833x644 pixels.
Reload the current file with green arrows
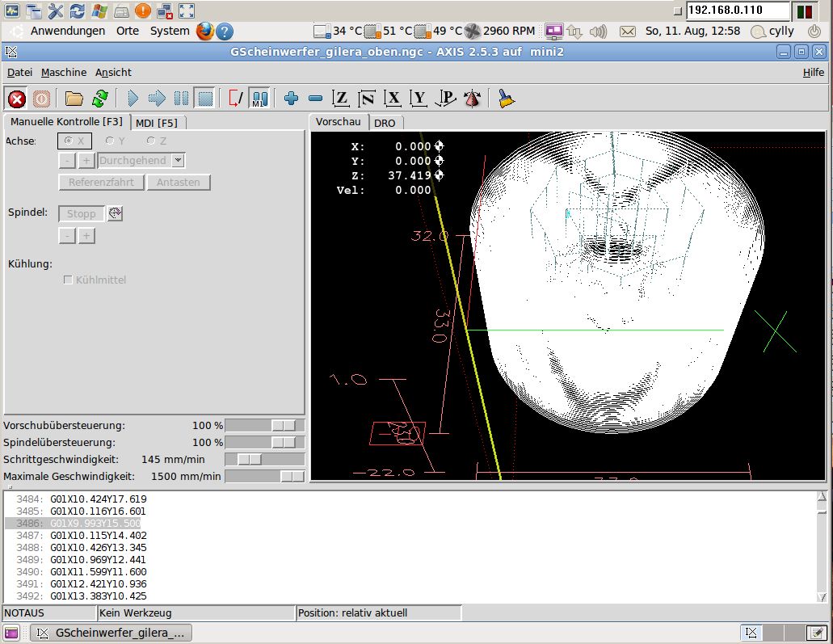[100, 99]
